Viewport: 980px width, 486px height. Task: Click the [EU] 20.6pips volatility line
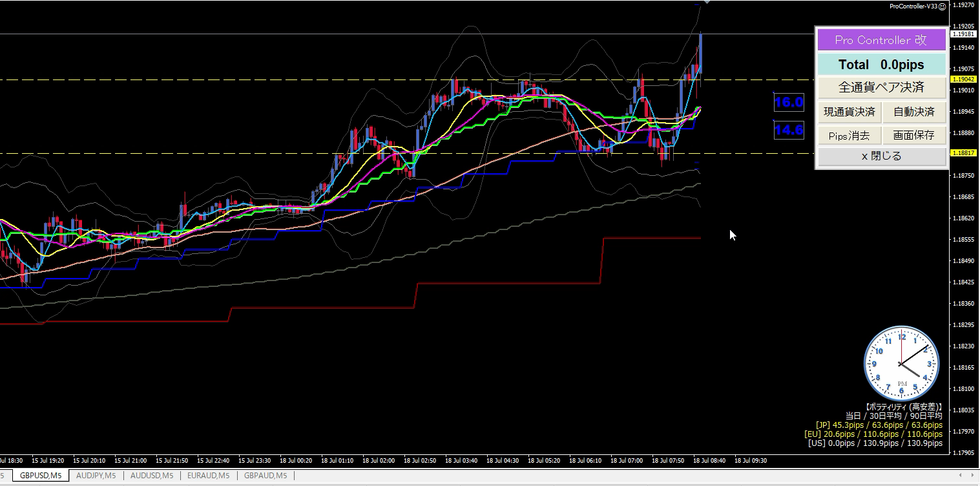[x=873, y=434]
